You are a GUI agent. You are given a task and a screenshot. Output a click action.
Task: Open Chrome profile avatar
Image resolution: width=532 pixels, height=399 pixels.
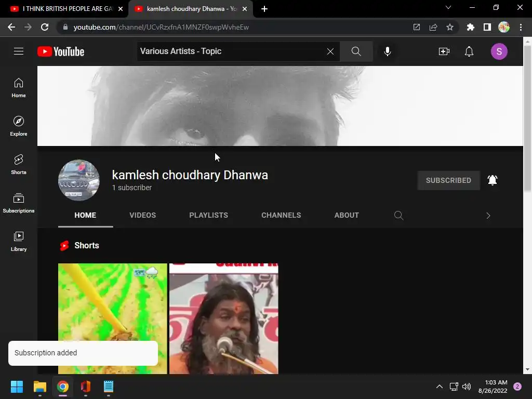pos(503,27)
